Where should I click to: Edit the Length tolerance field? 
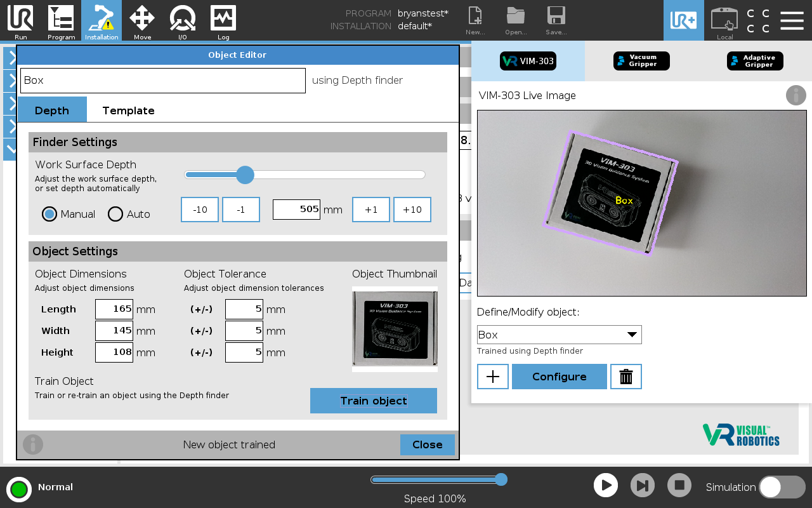pos(244,309)
